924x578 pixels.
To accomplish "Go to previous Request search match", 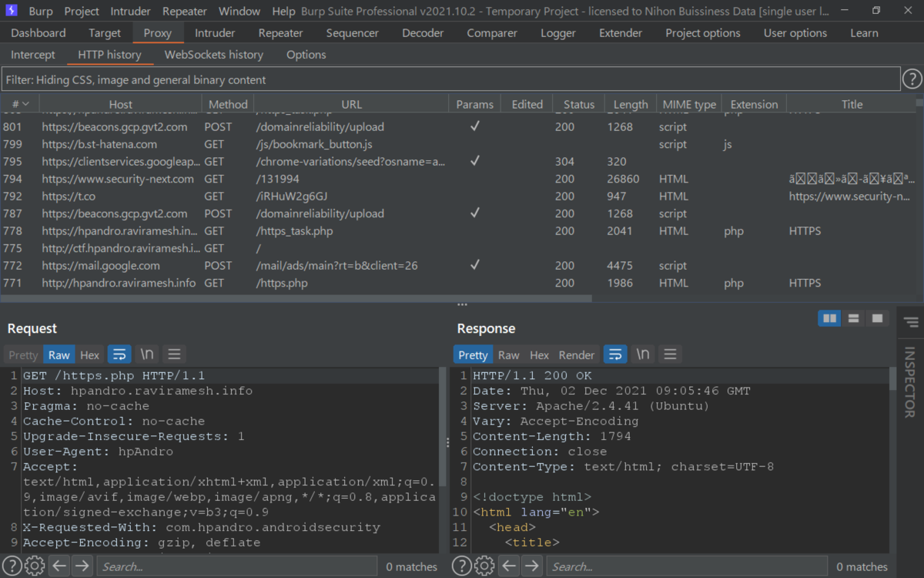I will (x=60, y=566).
